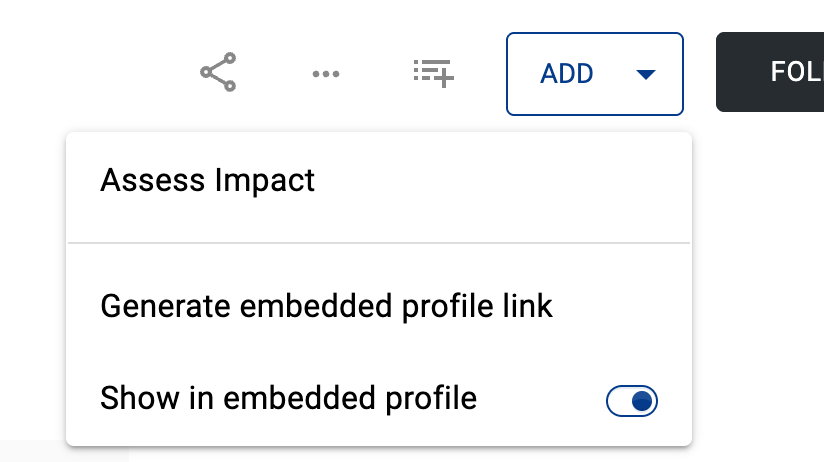Toggle off Show in embedded profile switch

pyautogui.click(x=632, y=401)
